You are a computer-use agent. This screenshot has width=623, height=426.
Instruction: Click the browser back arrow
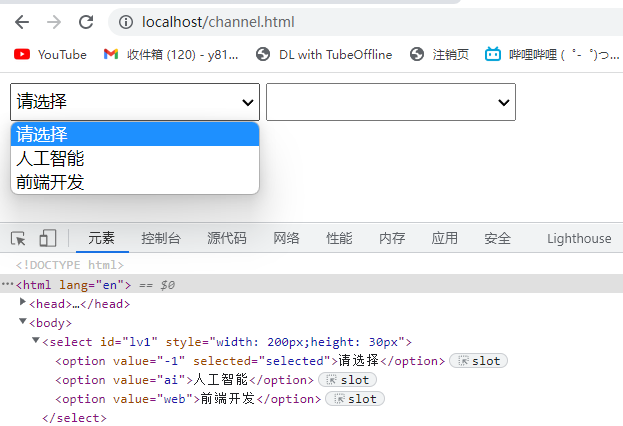(22, 21)
